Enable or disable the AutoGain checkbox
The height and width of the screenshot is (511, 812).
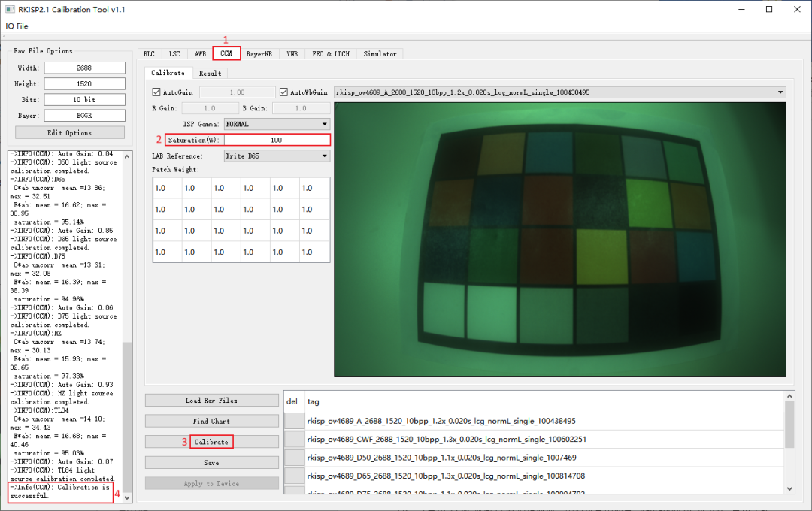click(x=157, y=92)
